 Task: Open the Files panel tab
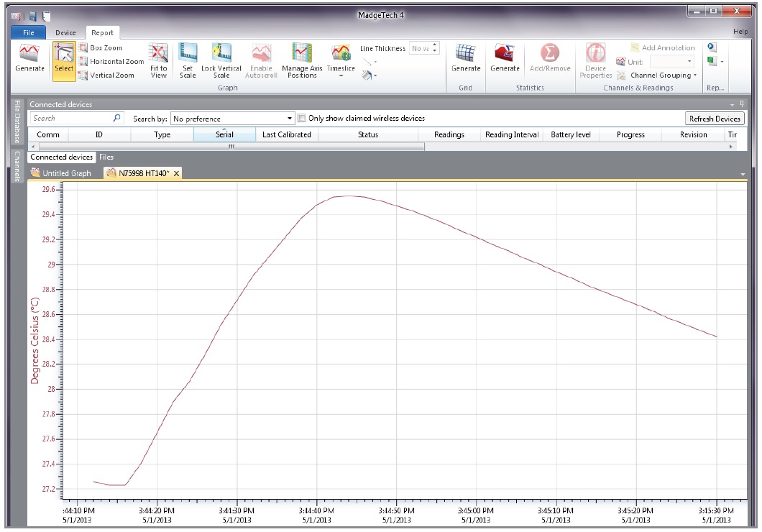(x=106, y=157)
